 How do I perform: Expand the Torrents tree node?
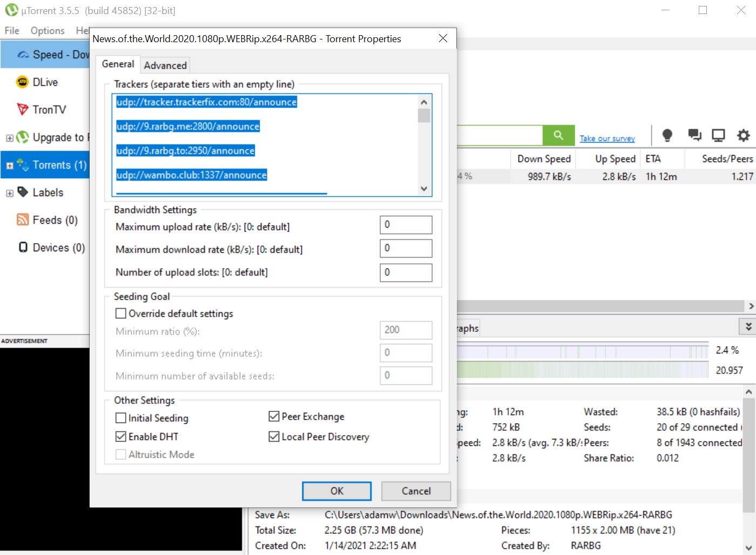point(9,165)
